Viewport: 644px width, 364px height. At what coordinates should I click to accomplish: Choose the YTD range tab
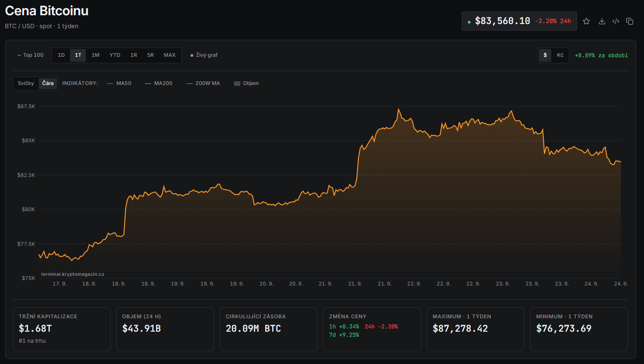[115, 55]
